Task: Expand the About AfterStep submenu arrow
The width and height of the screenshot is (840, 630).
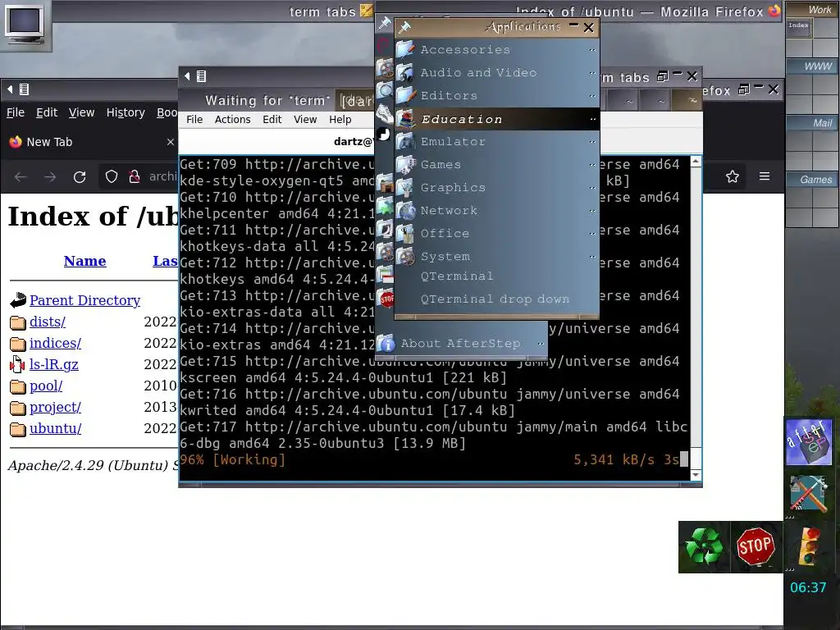Action: pos(541,344)
